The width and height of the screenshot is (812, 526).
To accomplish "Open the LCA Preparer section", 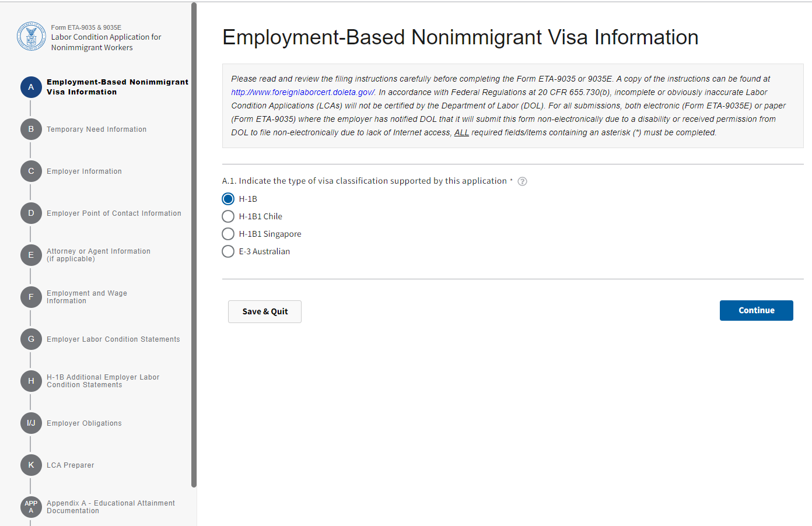I will 70,465.
